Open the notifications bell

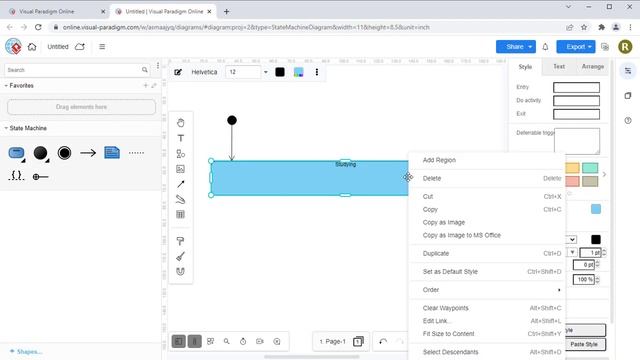[545, 47]
